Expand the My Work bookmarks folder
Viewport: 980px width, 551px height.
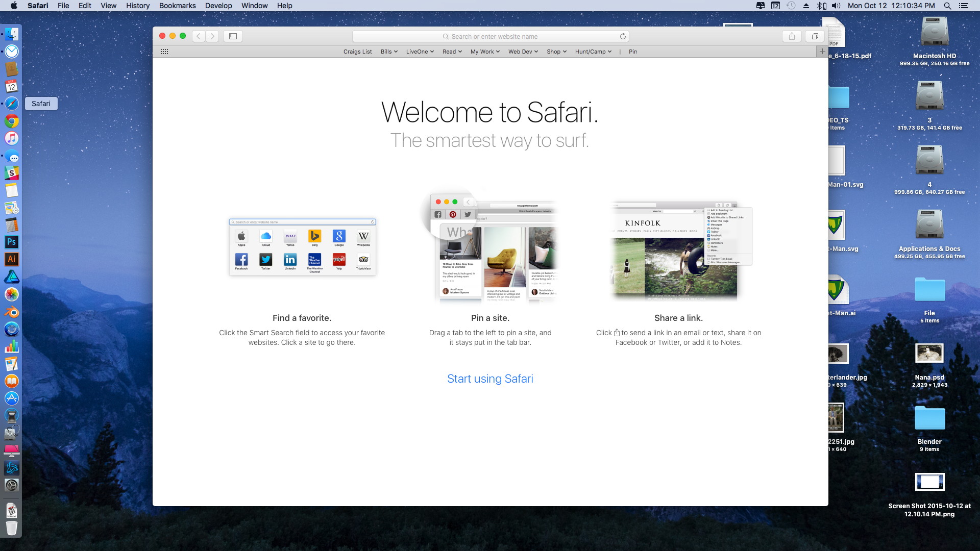click(485, 52)
